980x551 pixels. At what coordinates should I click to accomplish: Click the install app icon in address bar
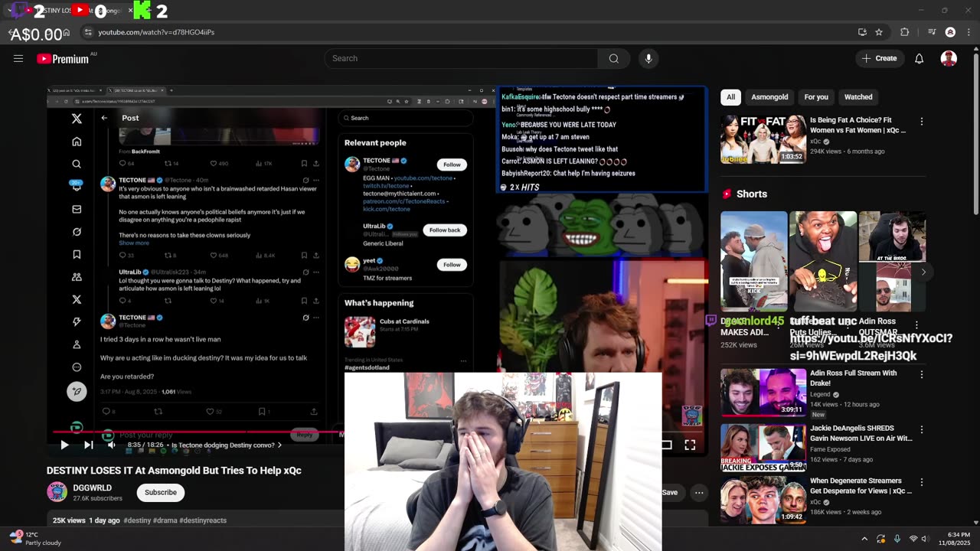862,32
